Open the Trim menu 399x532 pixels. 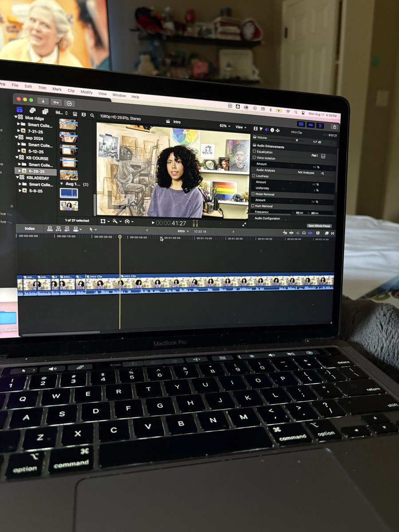(42, 88)
